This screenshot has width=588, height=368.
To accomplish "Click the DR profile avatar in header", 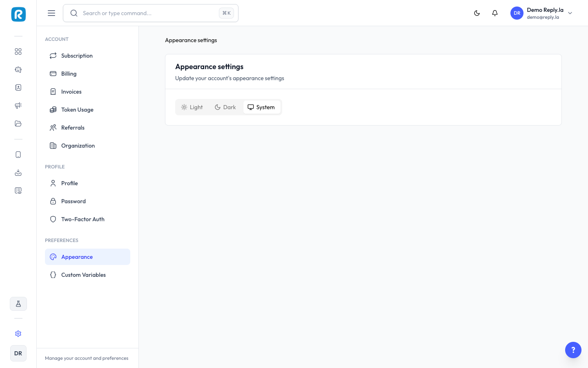I will pos(517,13).
